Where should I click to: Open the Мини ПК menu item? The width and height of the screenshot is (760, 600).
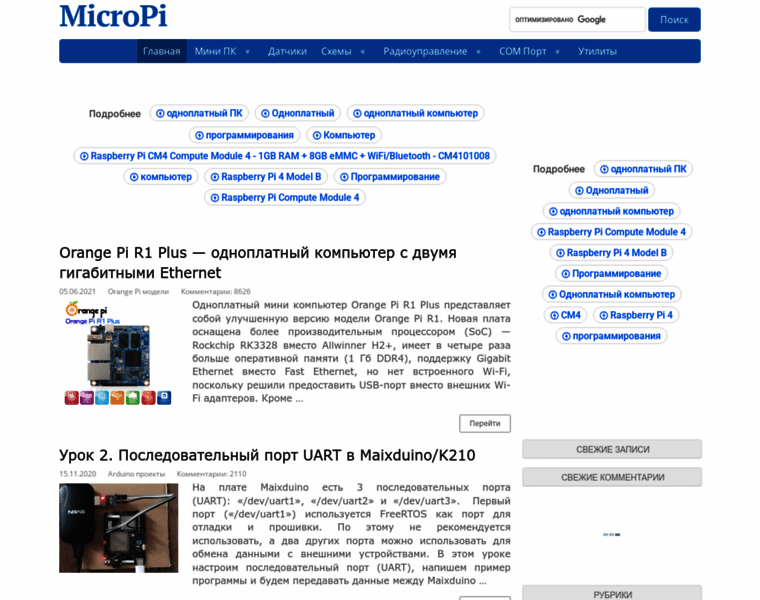(216, 51)
